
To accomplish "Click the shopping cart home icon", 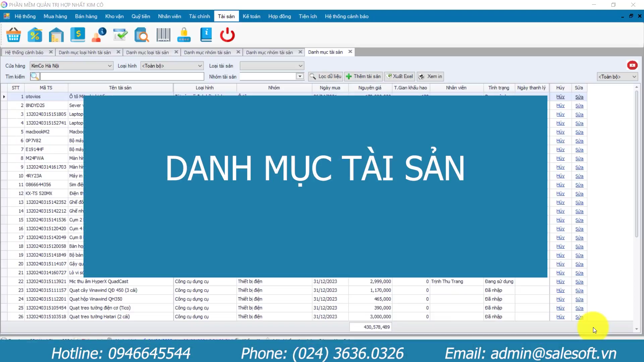I will point(13,35).
